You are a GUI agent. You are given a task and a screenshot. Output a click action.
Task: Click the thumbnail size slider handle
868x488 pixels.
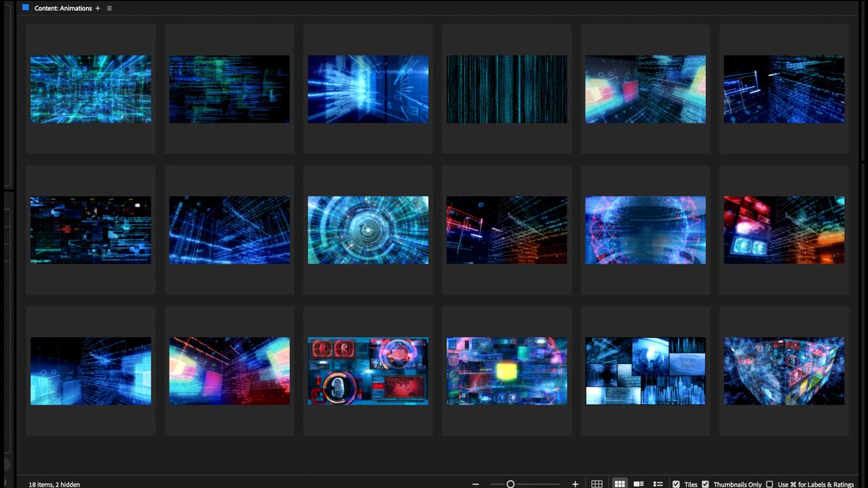pyautogui.click(x=511, y=484)
